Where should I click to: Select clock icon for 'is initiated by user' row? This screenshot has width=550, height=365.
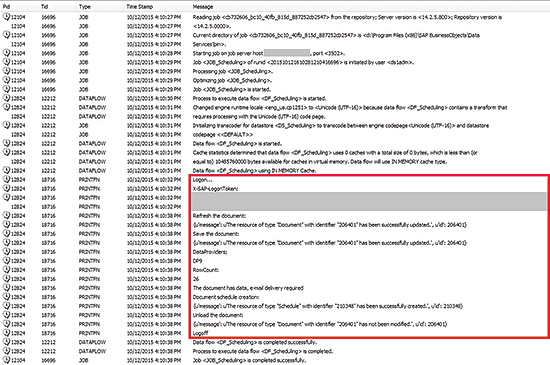coord(6,61)
